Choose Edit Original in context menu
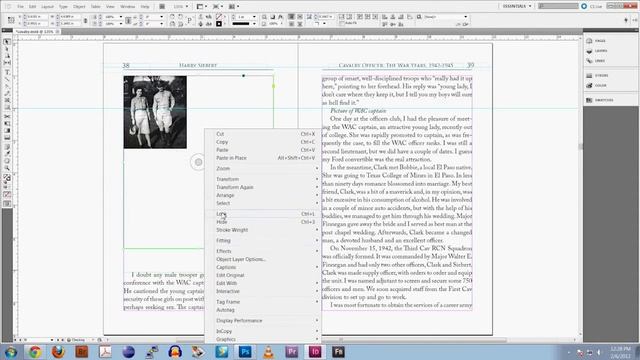The height and width of the screenshot is (360, 640). [263, 275]
